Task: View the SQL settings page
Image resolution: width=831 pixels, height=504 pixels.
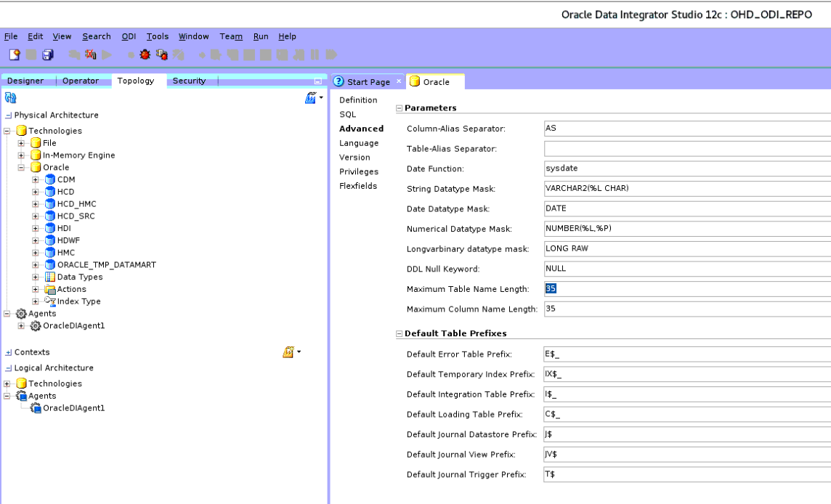Action: tap(347, 114)
